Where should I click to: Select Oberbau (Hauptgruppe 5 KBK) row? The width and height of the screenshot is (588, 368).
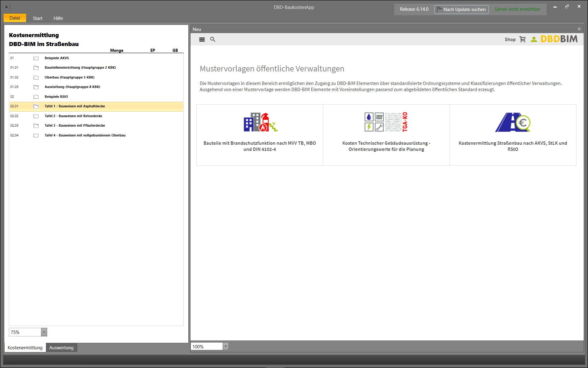coord(96,78)
